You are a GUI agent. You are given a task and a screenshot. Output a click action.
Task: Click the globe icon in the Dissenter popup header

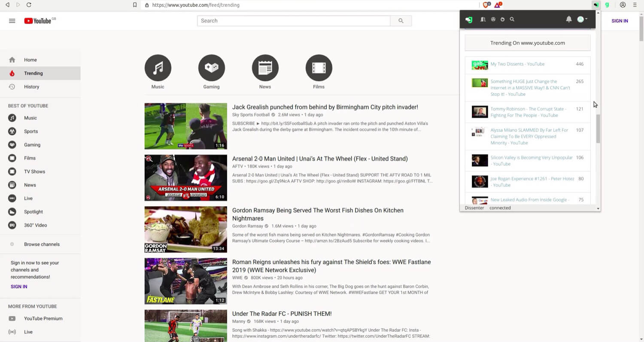pyautogui.click(x=493, y=19)
